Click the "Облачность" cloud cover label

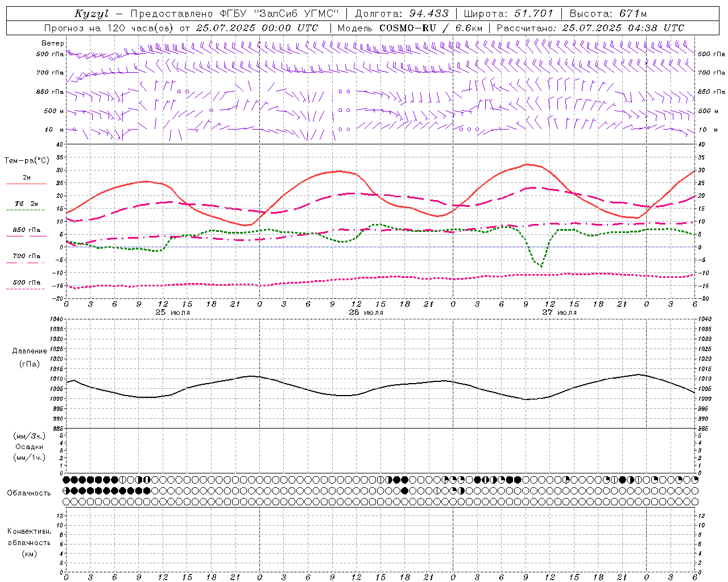tap(29, 493)
